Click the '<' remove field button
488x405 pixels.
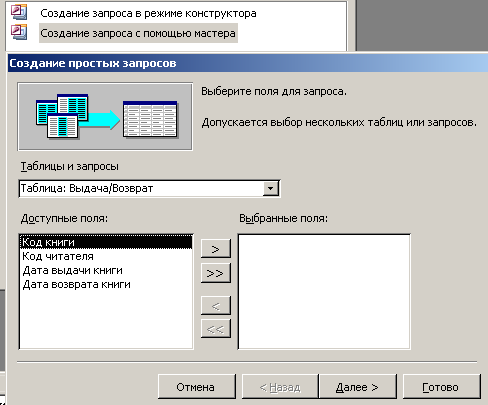point(216,305)
